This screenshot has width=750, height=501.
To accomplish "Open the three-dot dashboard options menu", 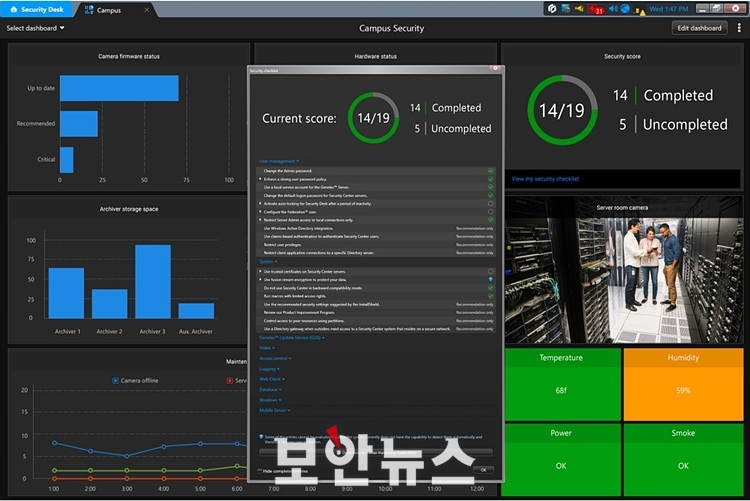I will click(739, 28).
